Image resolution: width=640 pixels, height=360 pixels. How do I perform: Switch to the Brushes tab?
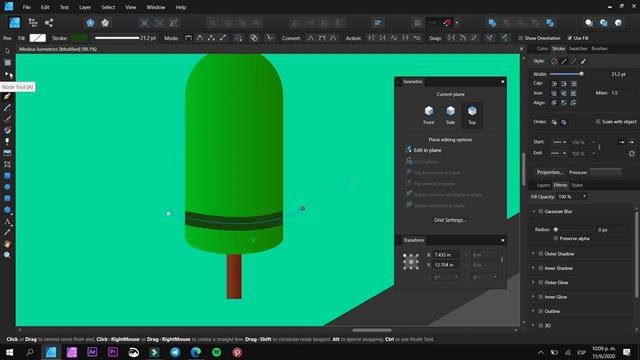[599, 49]
